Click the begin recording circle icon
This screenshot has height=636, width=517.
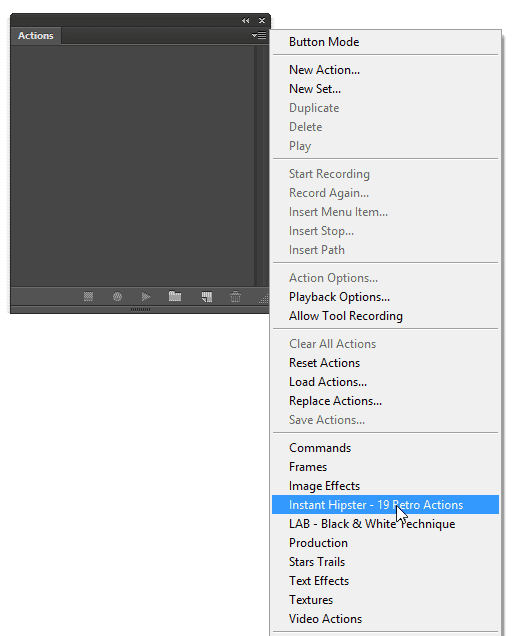(x=117, y=297)
